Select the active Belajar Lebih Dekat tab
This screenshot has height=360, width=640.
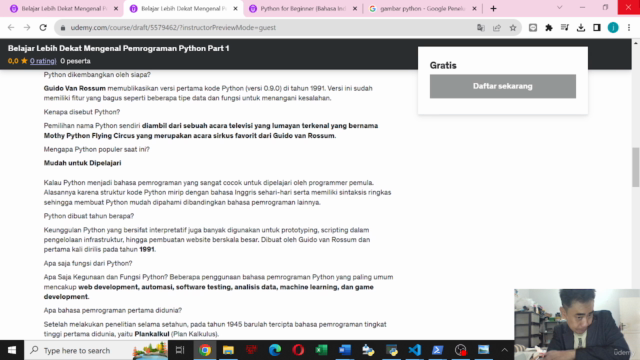tap(183, 9)
